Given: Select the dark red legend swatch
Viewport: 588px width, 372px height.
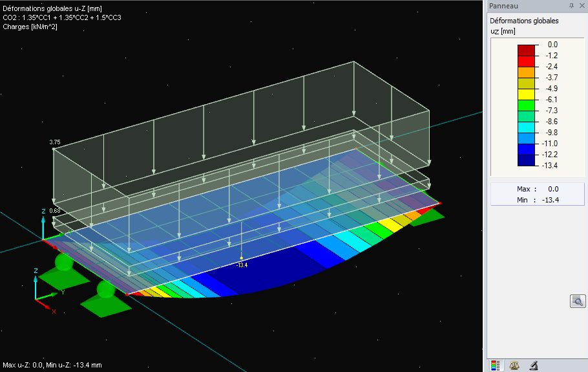Looking at the screenshot, I should tap(526, 50).
